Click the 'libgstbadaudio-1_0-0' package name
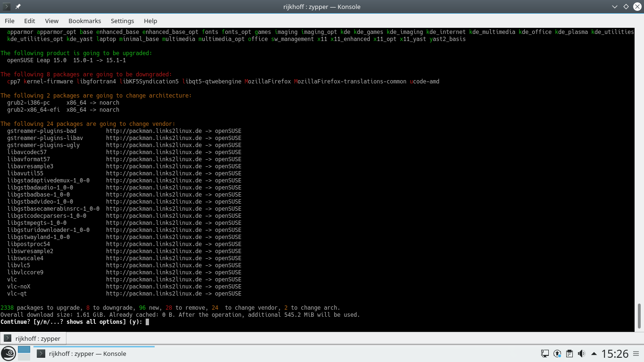 coord(40,188)
